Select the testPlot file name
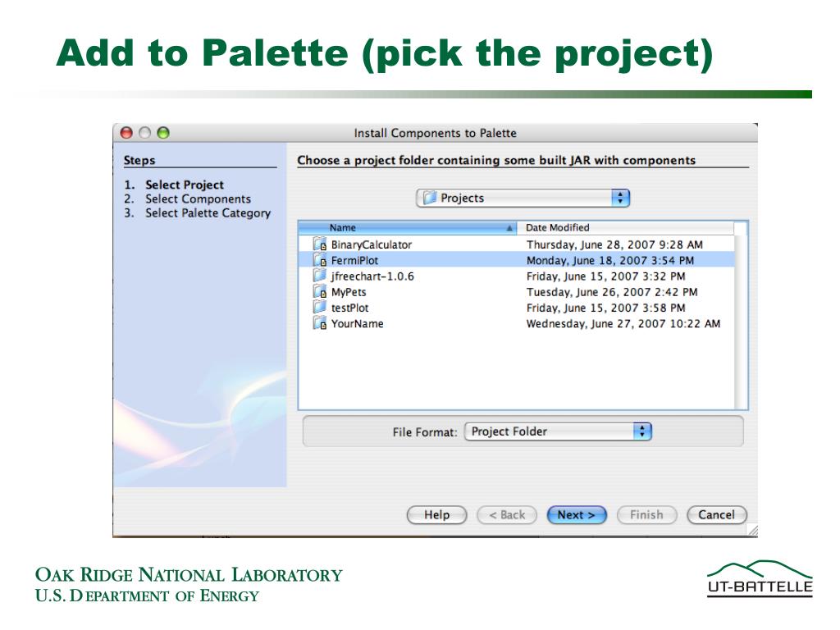This screenshot has width=840, height=630. click(349, 308)
